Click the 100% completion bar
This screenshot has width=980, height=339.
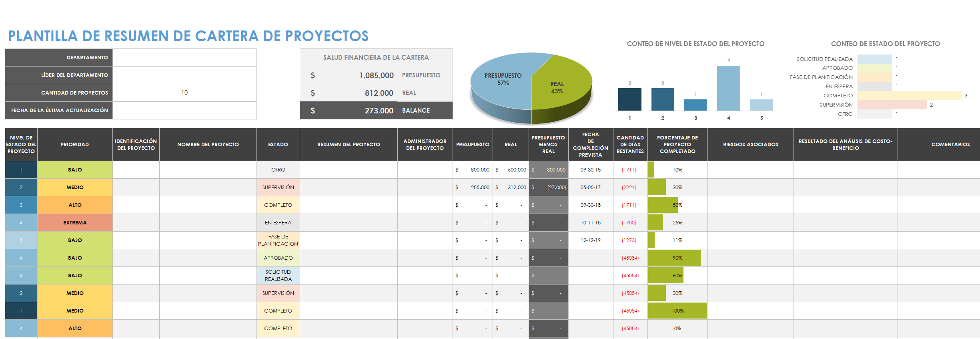(x=677, y=311)
